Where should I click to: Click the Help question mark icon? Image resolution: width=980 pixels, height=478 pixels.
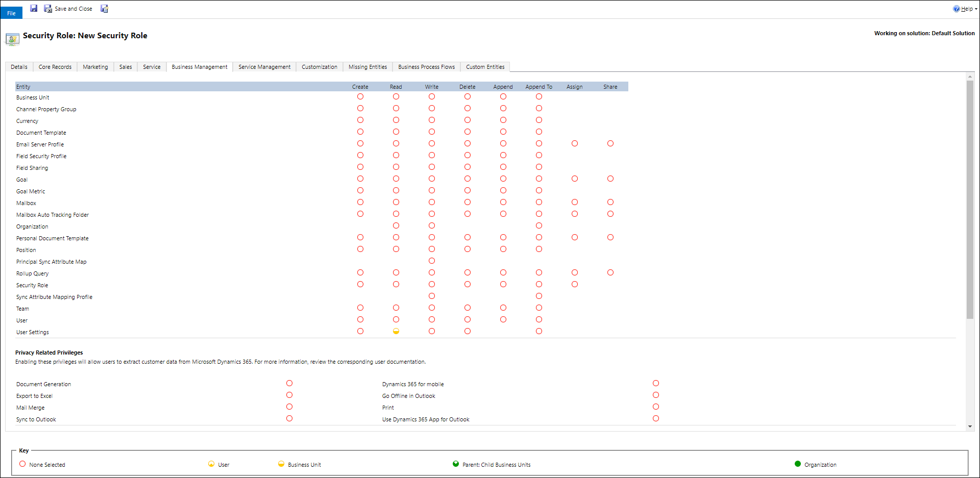(x=956, y=9)
